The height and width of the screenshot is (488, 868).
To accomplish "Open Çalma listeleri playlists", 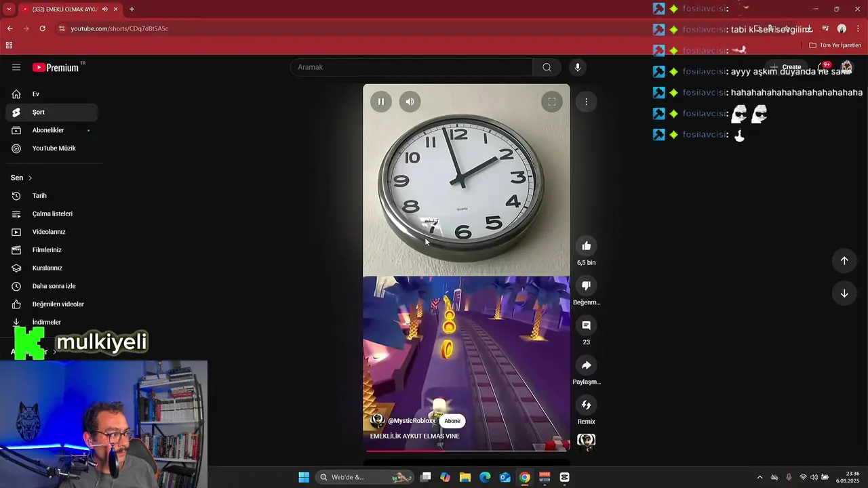I will 51,213.
